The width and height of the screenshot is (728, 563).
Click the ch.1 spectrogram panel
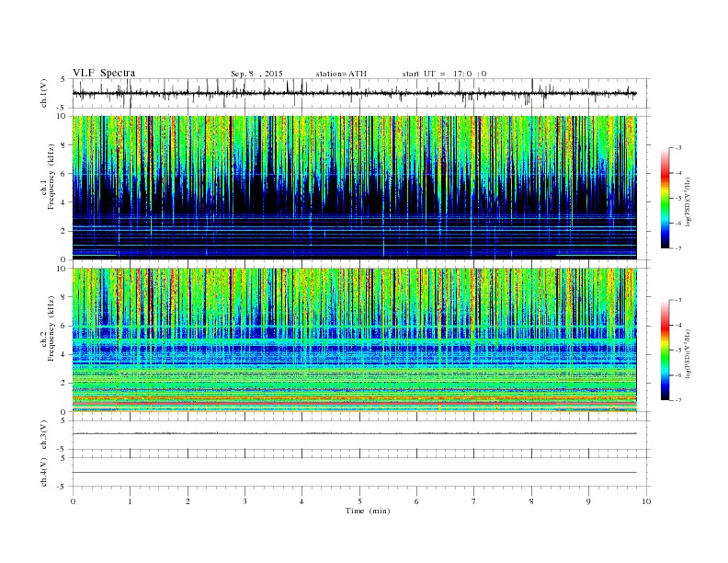[x=355, y=188]
